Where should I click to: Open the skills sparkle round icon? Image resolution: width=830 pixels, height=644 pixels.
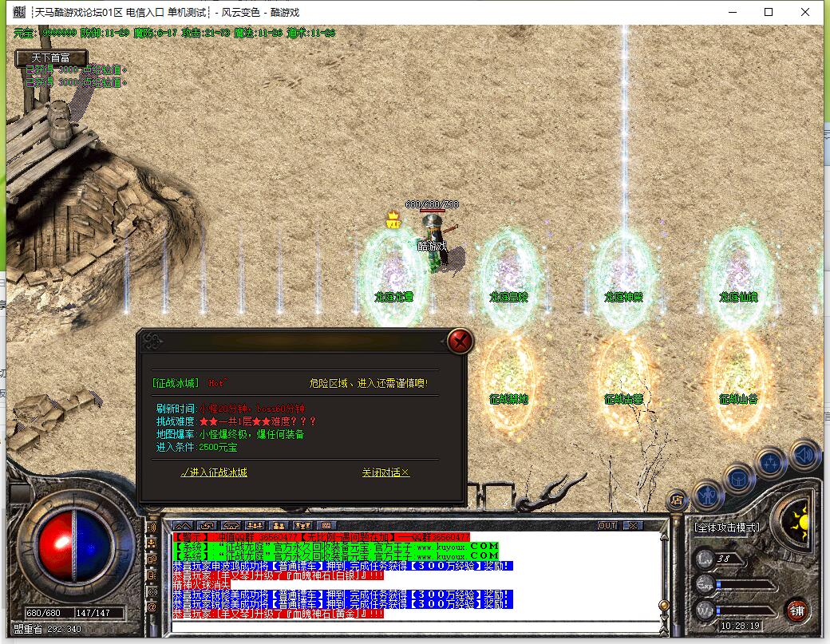pyautogui.click(x=772, y=462)
